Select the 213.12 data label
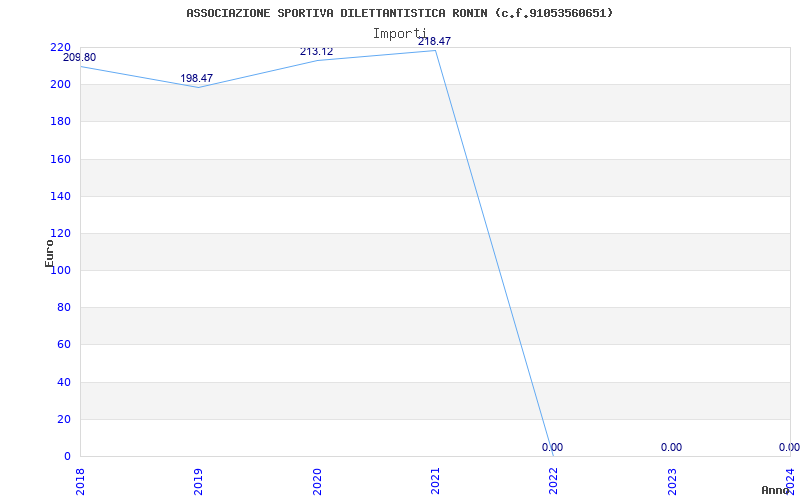800x500 pixels. pyautogui.click(x=316, y=52)
